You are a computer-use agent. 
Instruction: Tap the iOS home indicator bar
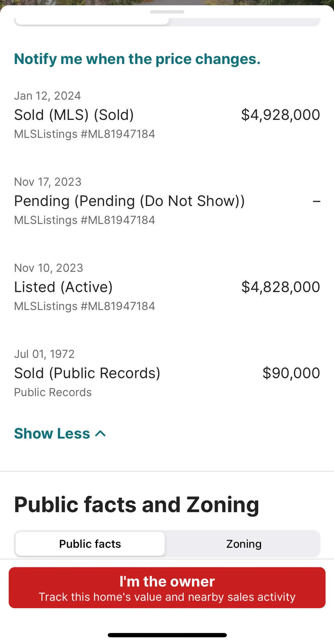[x=167, y=635]
